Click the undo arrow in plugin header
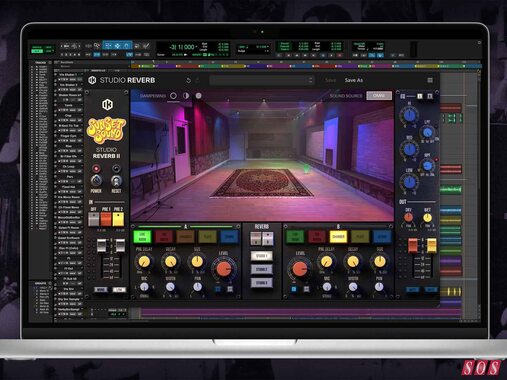507x380 pixels. [x=188, y=80]
